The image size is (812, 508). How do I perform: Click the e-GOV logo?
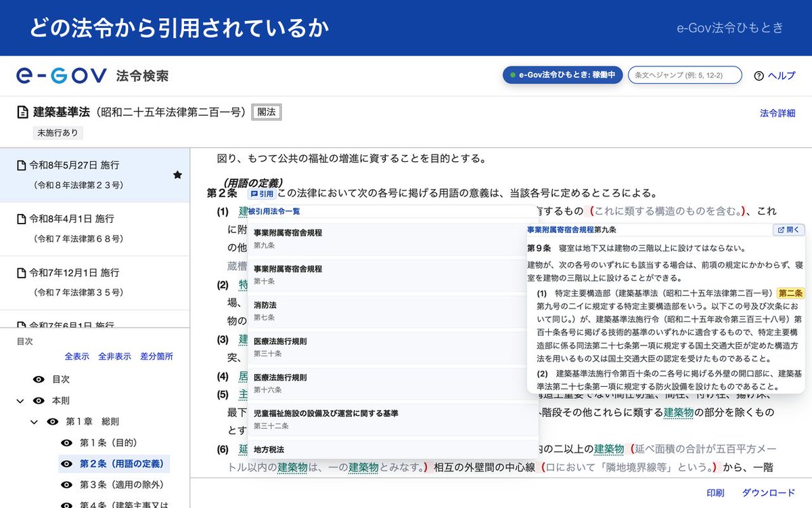62,76
